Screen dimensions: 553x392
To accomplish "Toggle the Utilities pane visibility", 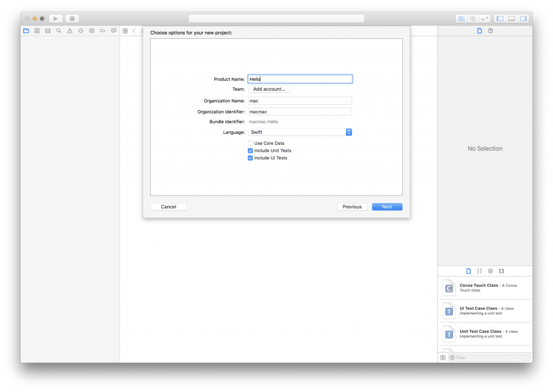I will [x=523, y=19].
